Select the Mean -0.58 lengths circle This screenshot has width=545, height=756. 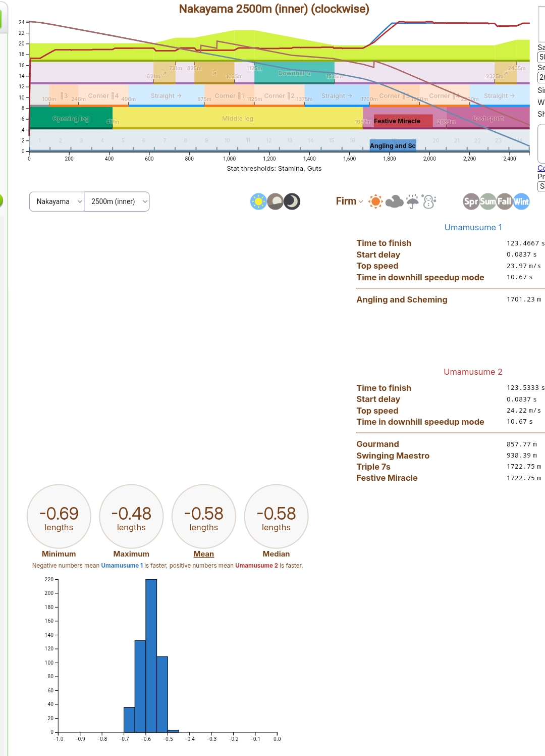point(204,516)
